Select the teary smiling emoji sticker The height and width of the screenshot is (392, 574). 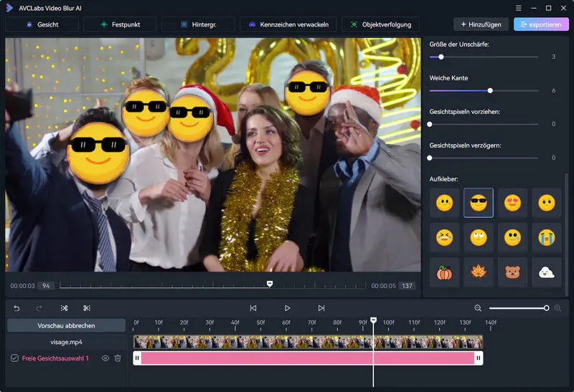click(512, 238)
